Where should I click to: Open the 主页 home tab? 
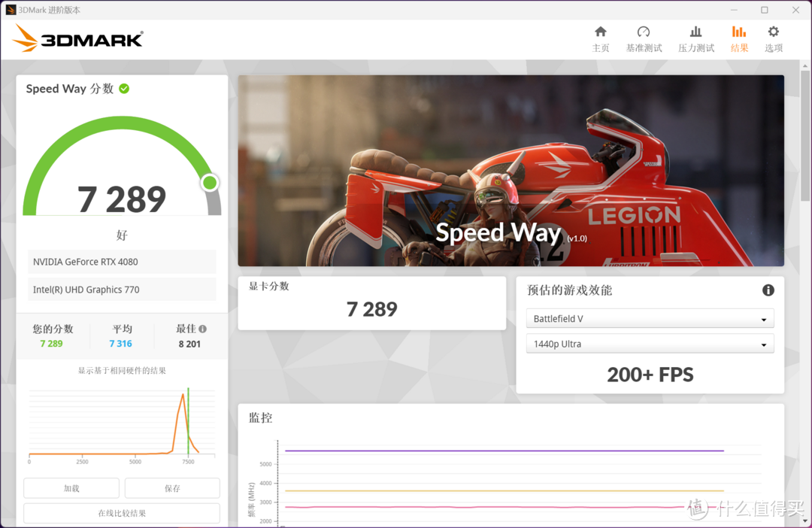(x=601, y=39)
